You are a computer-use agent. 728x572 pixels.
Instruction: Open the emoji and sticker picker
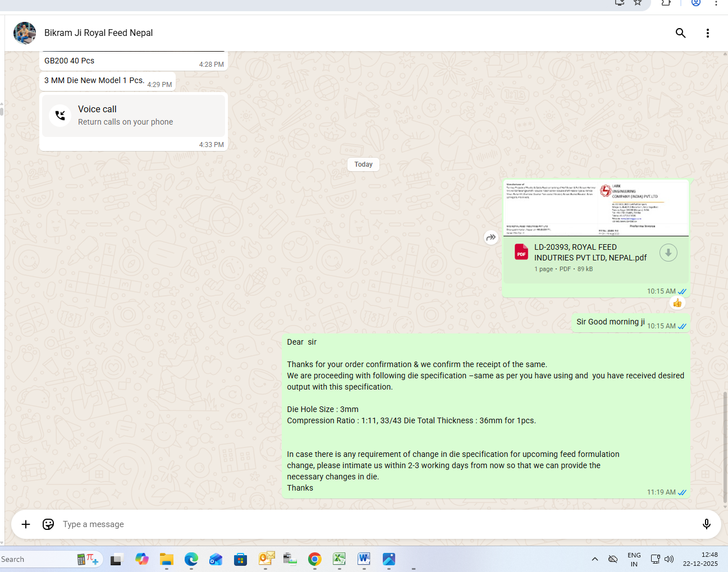48,524
